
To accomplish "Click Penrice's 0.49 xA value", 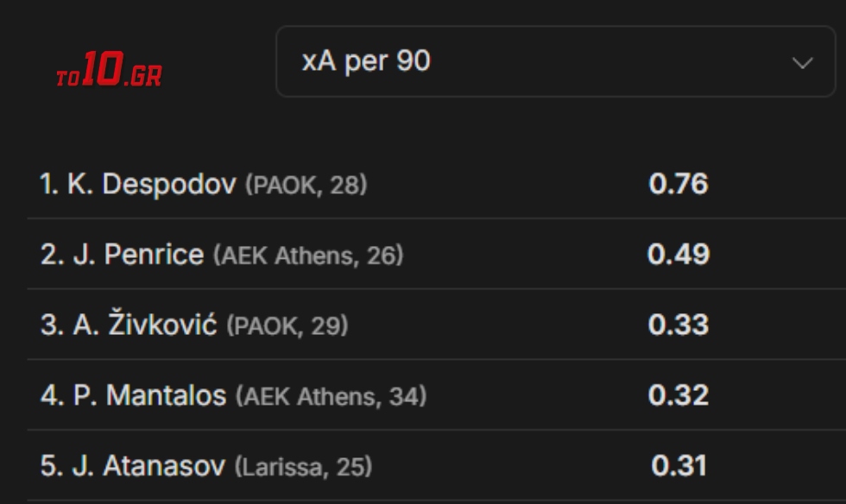I will [x=678, y=255].
